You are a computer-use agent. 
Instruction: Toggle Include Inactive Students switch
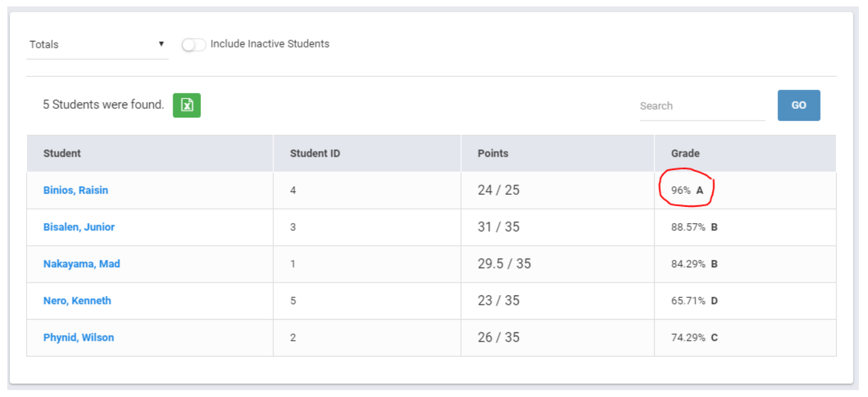pyautogui.click(x=193, y=45)
